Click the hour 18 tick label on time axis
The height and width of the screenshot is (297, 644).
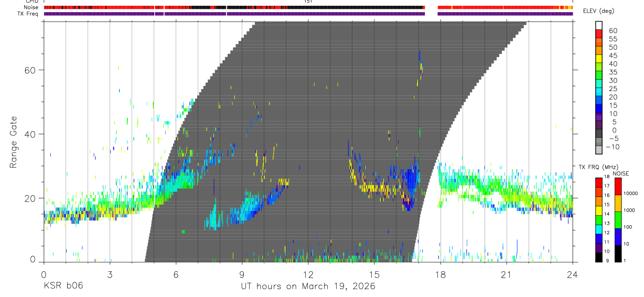440,274
